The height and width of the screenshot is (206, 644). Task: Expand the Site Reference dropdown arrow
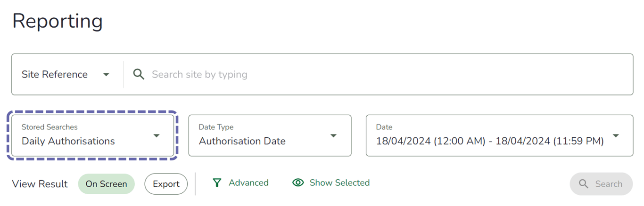[106, 74]
